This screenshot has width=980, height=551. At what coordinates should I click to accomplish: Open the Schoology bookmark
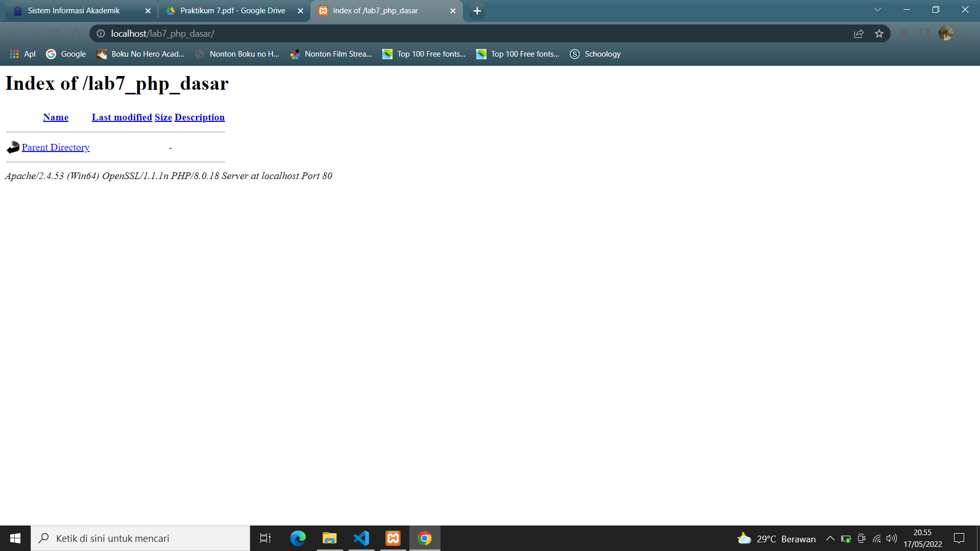tap(595, 54)
